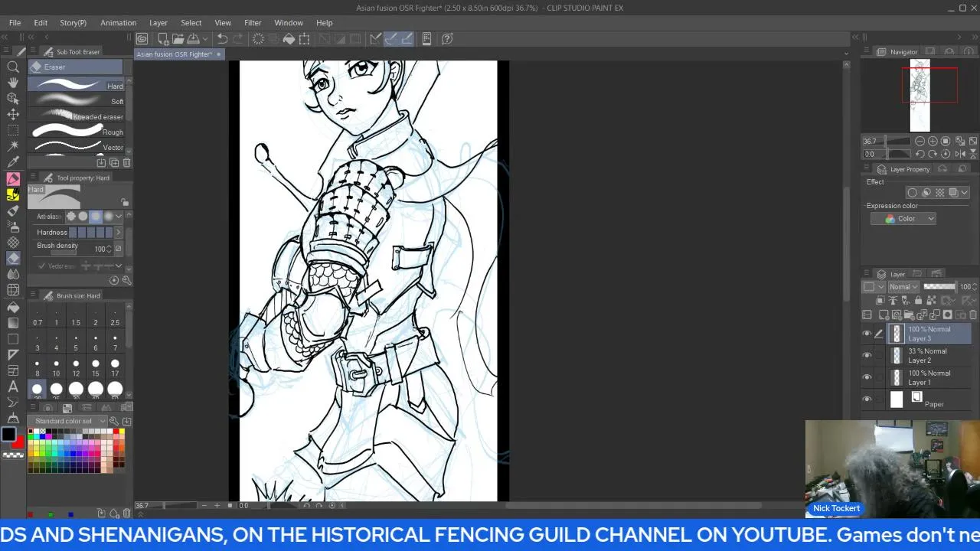Open the Layer menu

[x=158, y=23]
